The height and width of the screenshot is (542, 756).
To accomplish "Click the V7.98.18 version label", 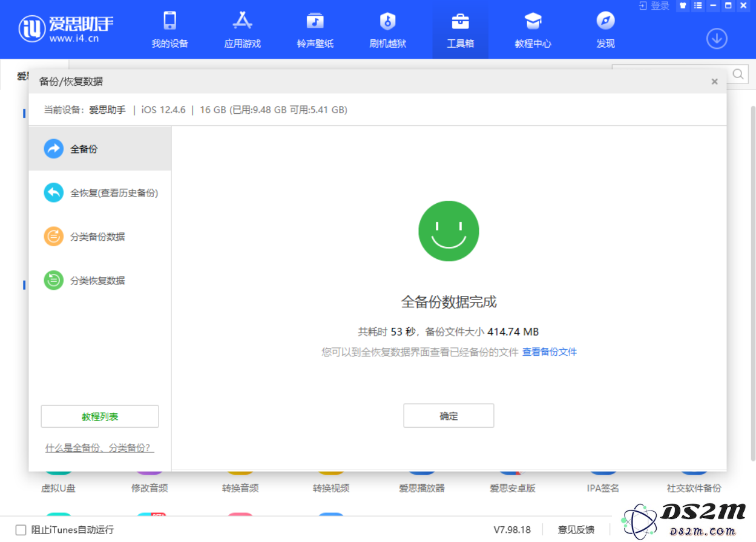I will (x=512, y=530).
